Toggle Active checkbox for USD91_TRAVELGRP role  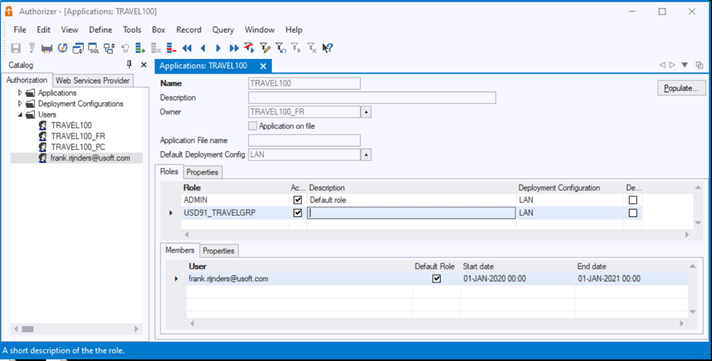[297, 213]
